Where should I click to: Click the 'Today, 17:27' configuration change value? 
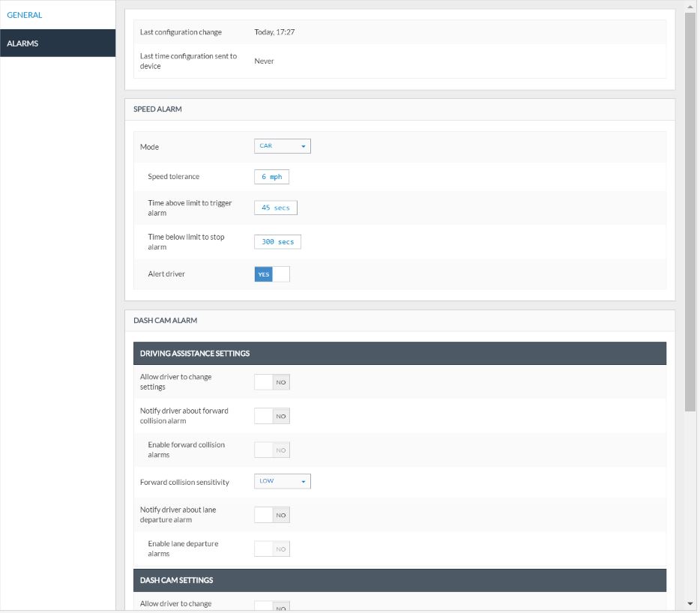pyautogui.click(x=274, y=32)
